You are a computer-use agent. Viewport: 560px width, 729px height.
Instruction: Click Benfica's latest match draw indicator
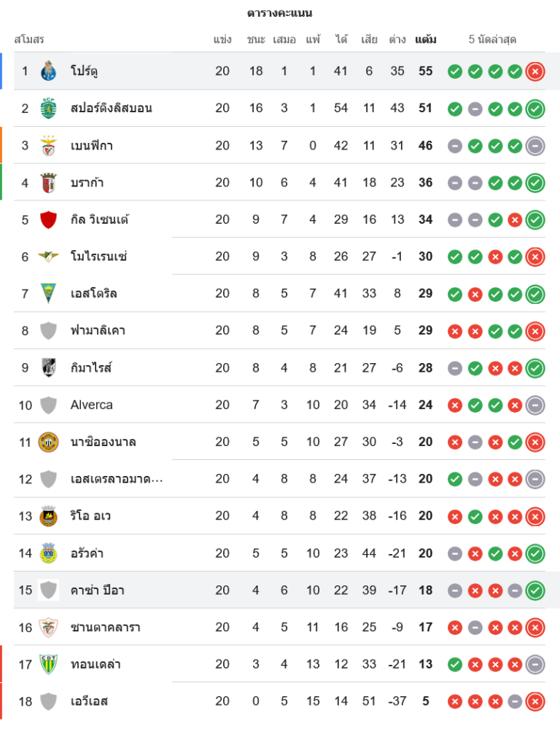(535, 146)
